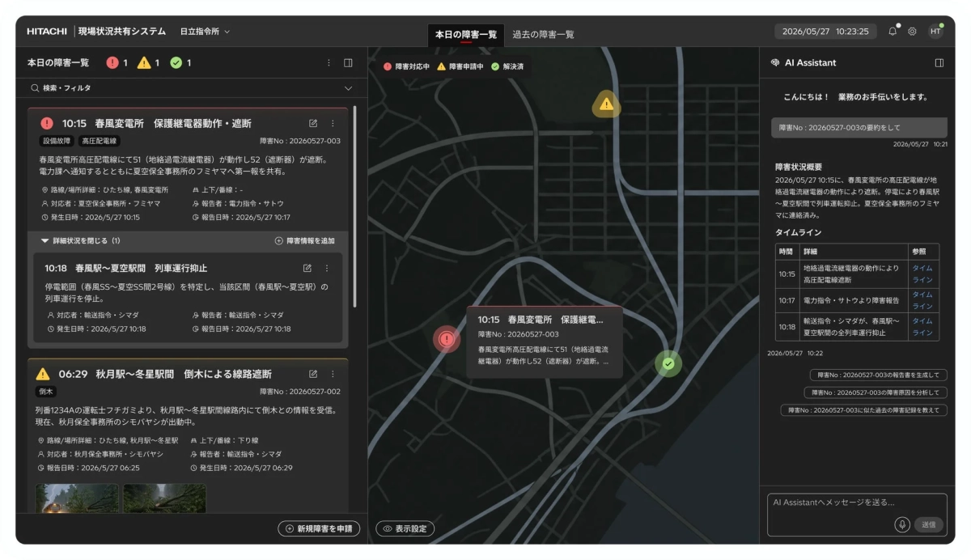Click the map popup for 春風変電所

545,342
